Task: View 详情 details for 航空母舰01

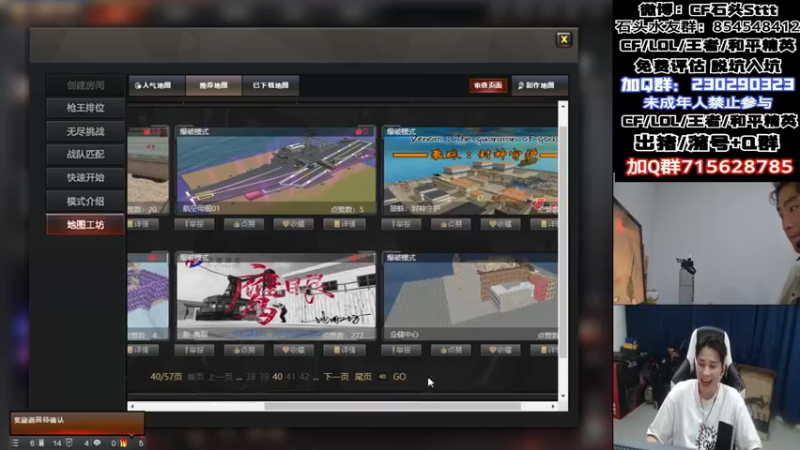Action: pyautogui.click(x=344, y=224)
